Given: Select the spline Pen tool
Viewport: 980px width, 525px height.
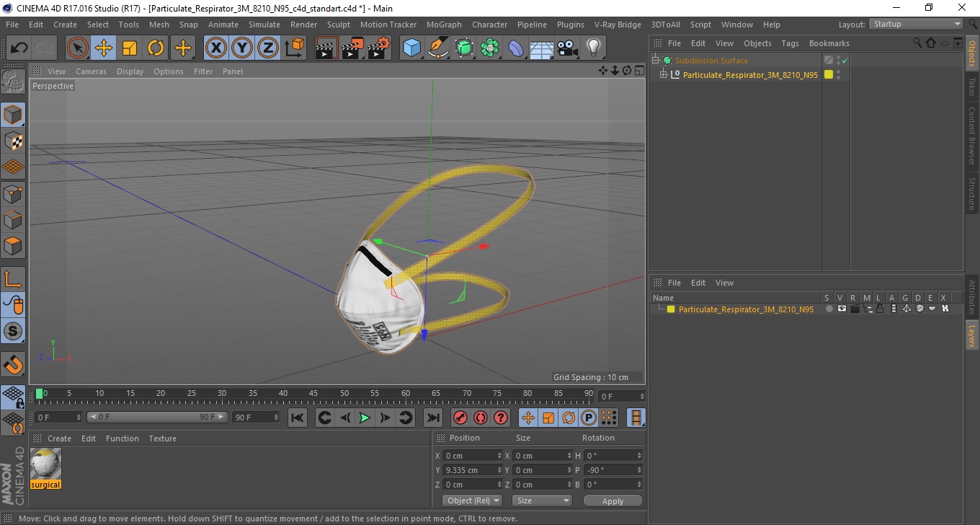Looking at the screenshot, I should [x=438, y=48].
